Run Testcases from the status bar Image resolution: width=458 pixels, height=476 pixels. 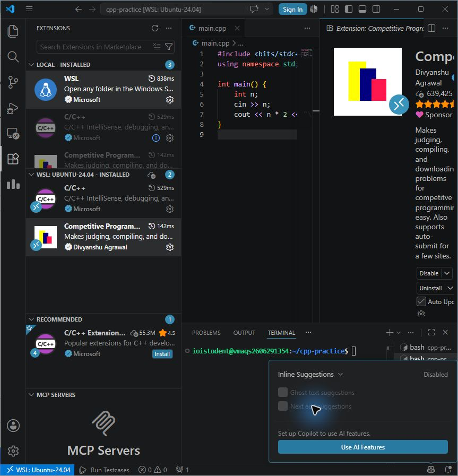point(104,470)
